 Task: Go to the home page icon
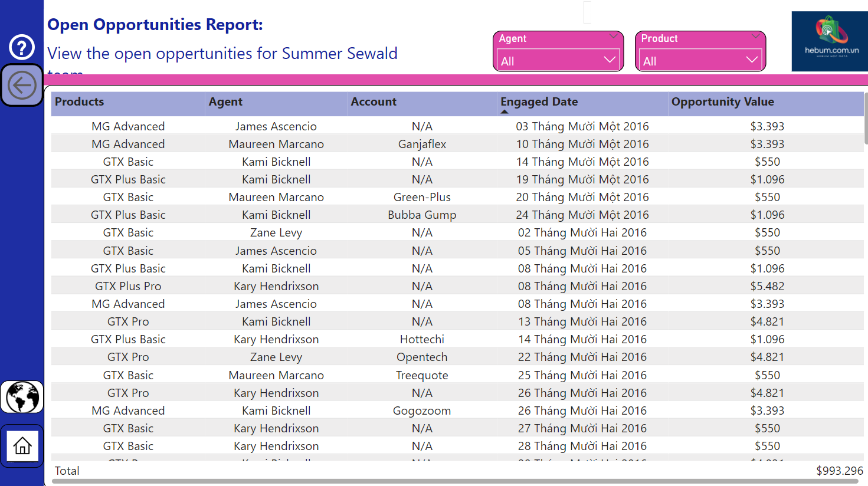tap(22, 446)
